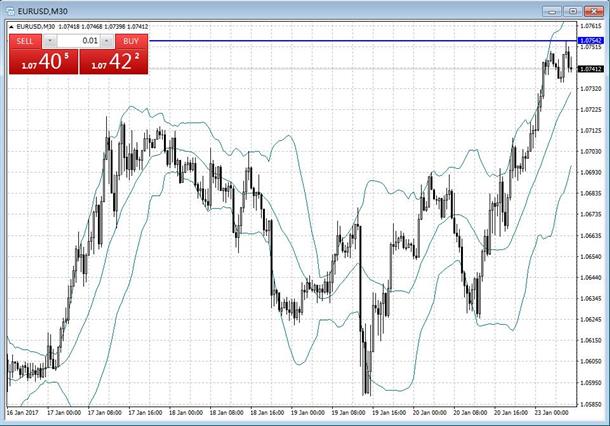610x426 pixels.
Task: Click price scale label 1.06440
Action: click(x=591, y=278)
